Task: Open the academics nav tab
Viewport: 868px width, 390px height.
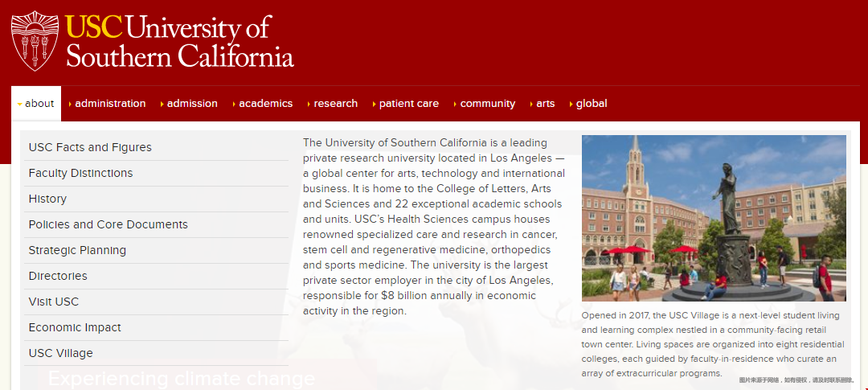Action: click(264, 104)
